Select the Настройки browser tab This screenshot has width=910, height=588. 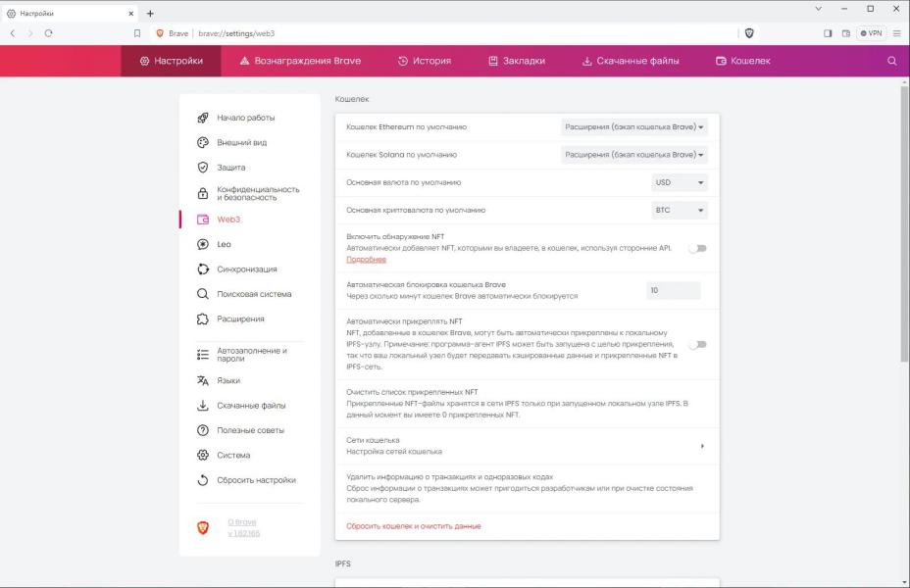70,14
